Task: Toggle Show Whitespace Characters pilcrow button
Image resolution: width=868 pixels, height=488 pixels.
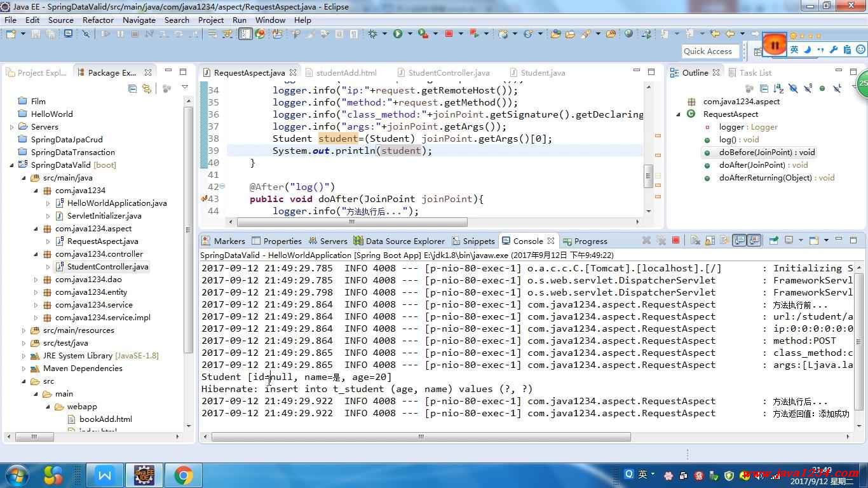Action: pos(353,34)
